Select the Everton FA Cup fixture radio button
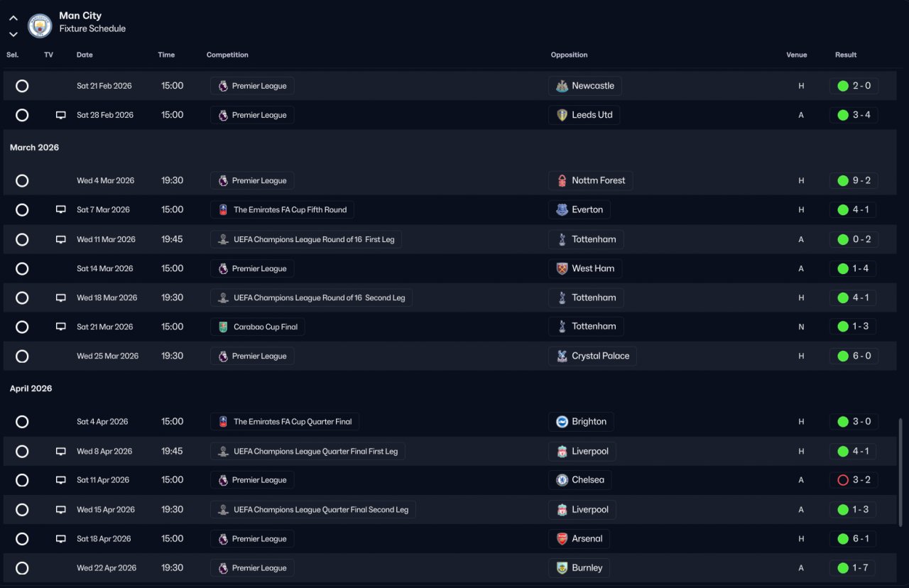 coord(22,209)
